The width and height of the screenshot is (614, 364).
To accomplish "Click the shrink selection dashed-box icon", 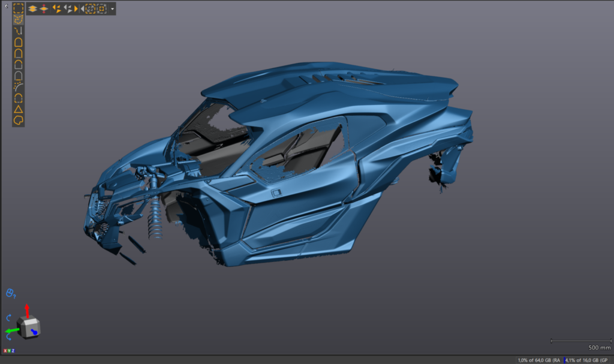I will click(x=101, y=9).
